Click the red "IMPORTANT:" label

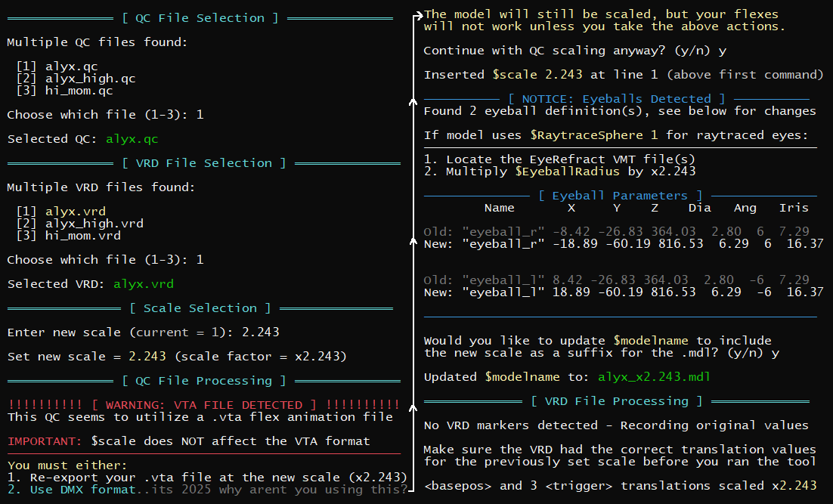(x=45, y=441)
